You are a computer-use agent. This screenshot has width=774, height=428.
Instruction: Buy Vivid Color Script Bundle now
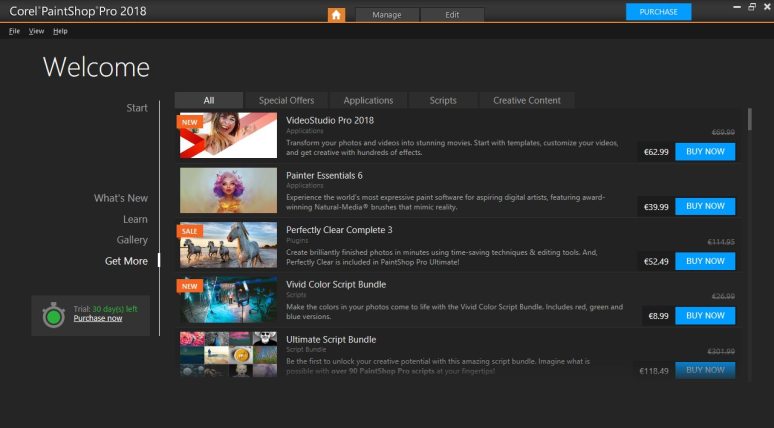click(x=705, y=315)
